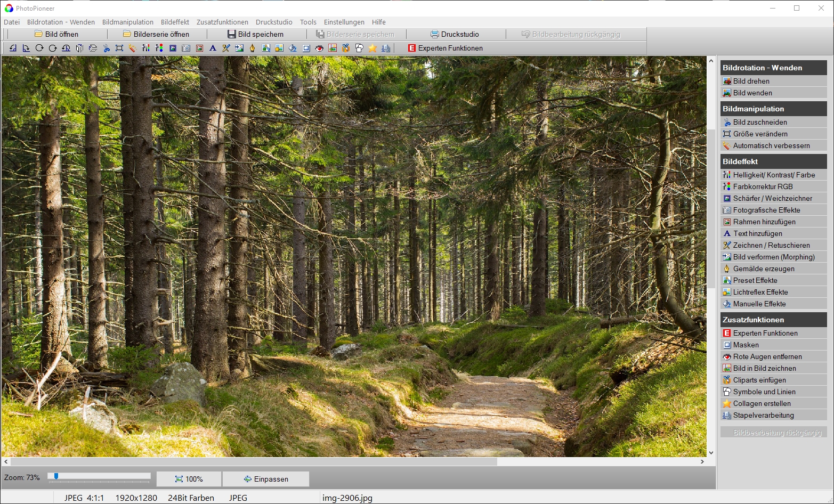Image resolution: width=834 pixels, height=504 pixels.
Task: Open the Datei menu
Action: [12, 22]
